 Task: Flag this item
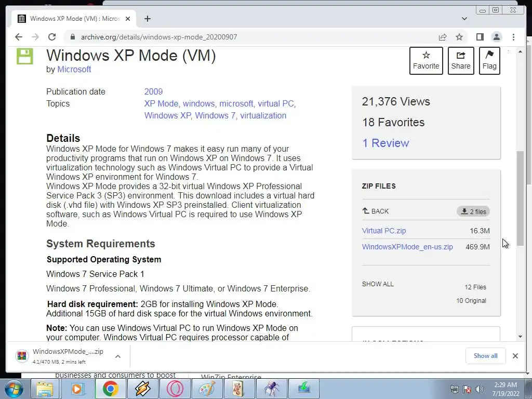point(489,61)
